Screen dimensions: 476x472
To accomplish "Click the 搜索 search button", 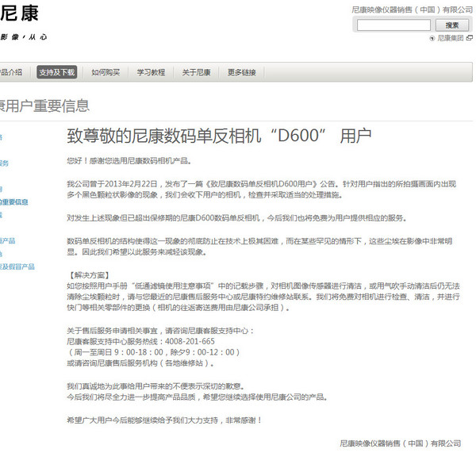I will coord(452,25).
